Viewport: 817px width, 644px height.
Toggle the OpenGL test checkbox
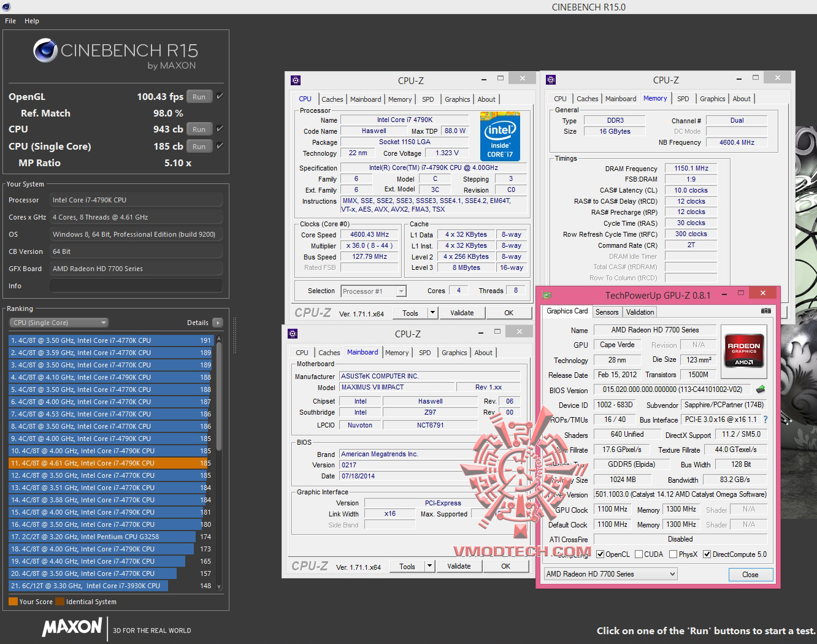220,96
